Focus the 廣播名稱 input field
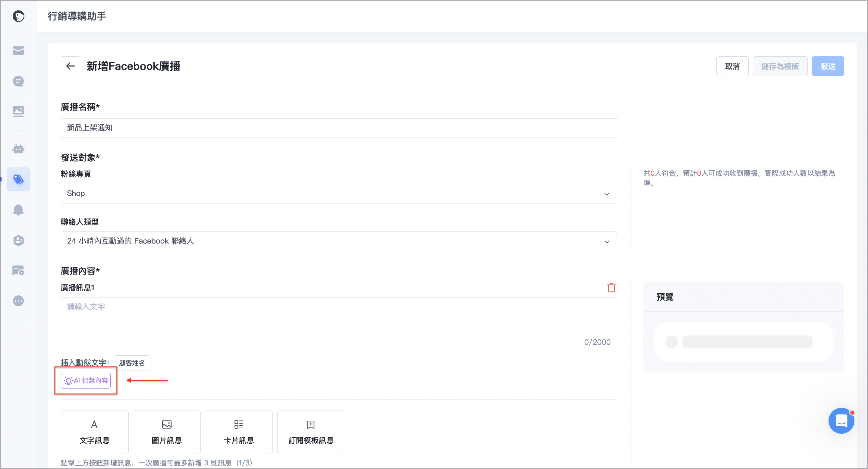 (x=339, y=128)
